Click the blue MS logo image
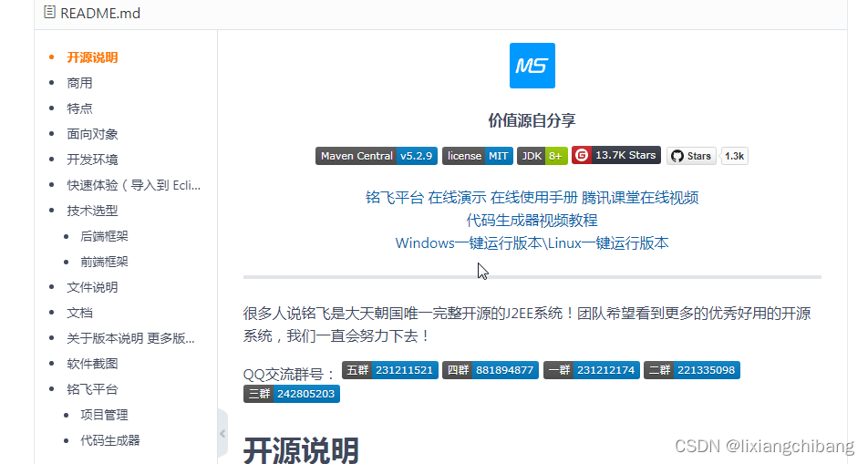This screenshot has height=464, width=868. pos(532,66)
